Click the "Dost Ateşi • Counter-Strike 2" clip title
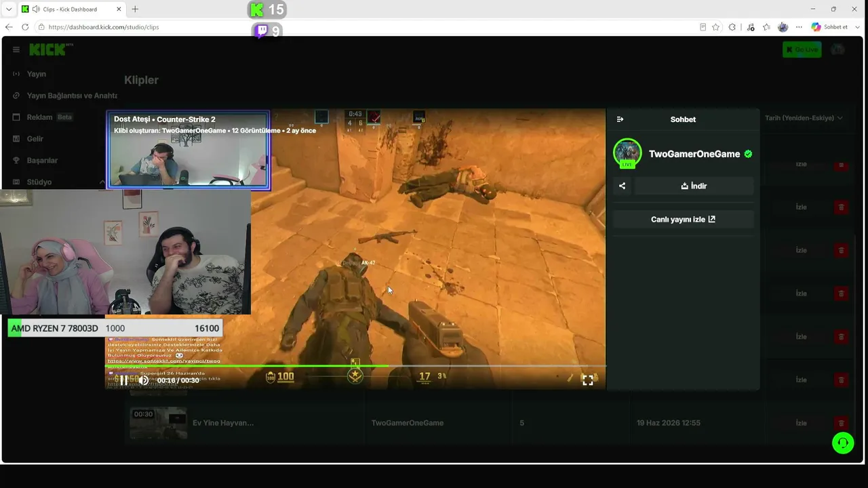This screenshot has width=868, height=488. pyautogui.click(x=164, y=119)
